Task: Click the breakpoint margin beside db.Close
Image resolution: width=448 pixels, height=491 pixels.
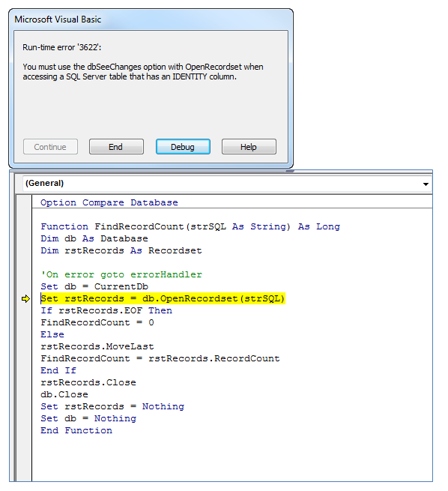Action: click(x=24, y=394)
